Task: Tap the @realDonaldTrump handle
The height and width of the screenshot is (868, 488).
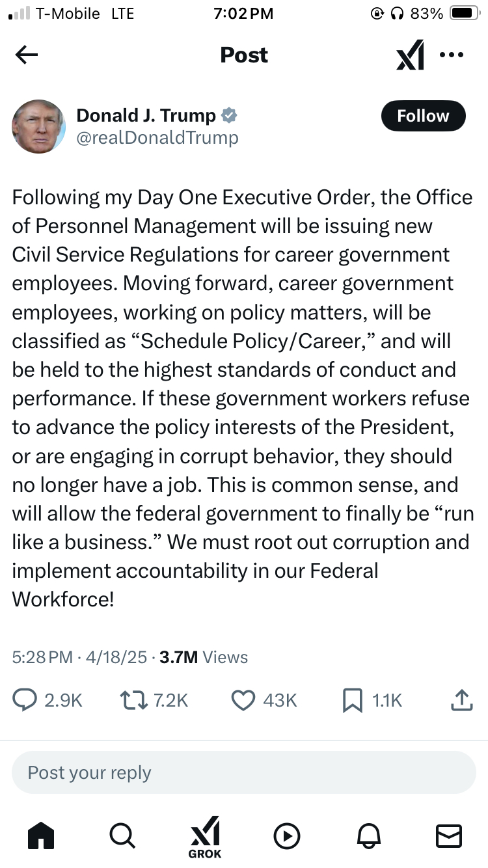Action: pyautogui.click(x=157, y=138)
